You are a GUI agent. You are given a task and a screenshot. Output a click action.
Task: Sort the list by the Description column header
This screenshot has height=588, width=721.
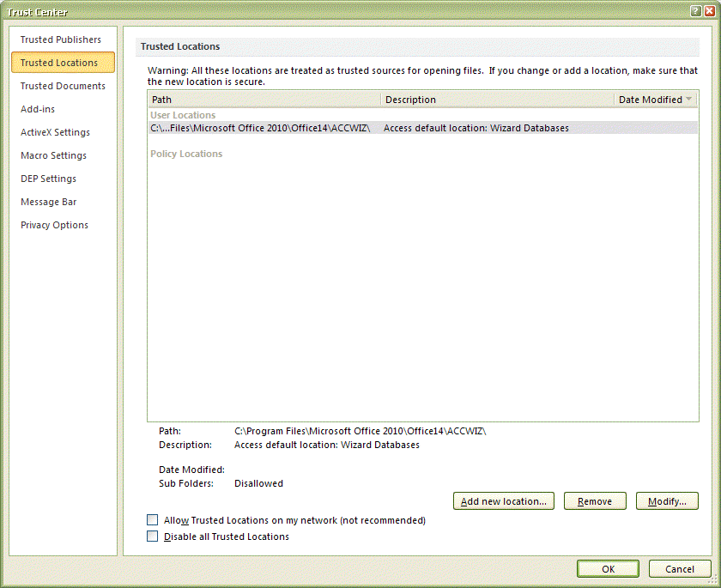click(x=498, y=100)
